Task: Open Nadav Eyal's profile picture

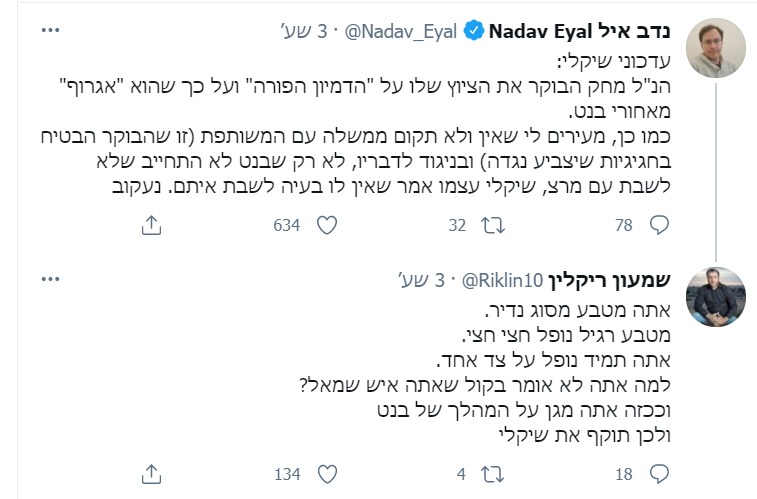Action: 716,48
